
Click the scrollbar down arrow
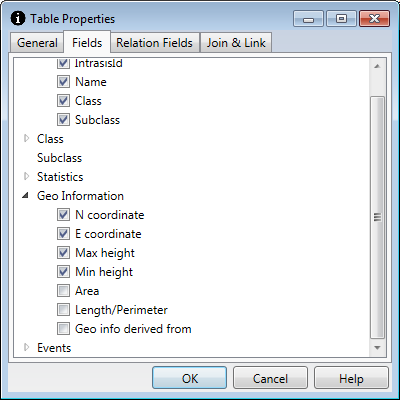(377, 348)
